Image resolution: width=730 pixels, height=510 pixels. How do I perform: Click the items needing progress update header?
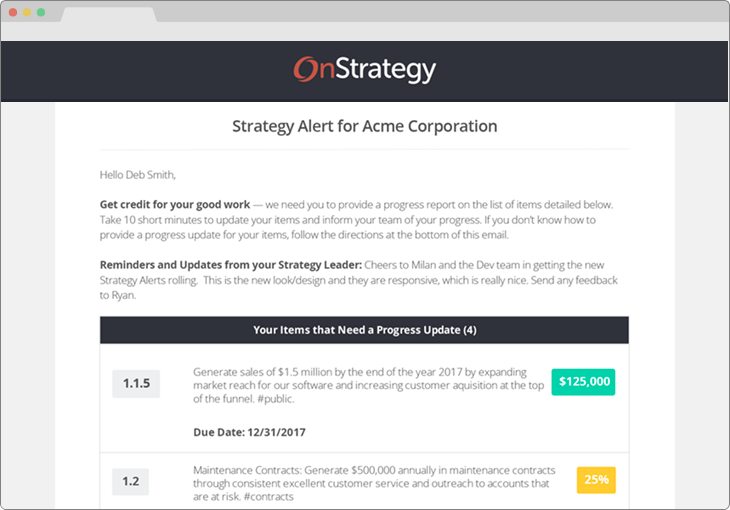point(365,330)
